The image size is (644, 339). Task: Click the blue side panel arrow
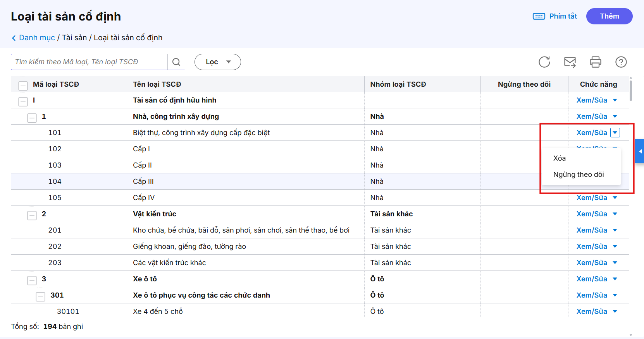click(640, 151)
